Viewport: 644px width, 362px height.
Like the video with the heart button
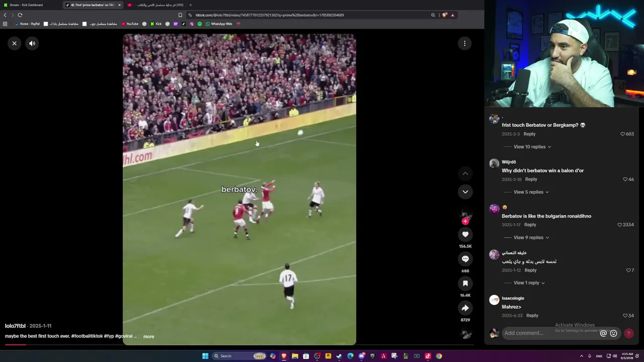point(465,234)
